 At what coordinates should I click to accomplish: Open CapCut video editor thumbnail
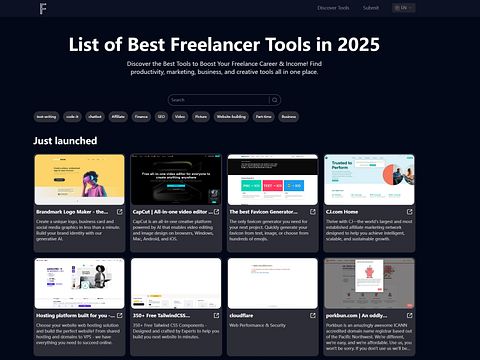176,179
